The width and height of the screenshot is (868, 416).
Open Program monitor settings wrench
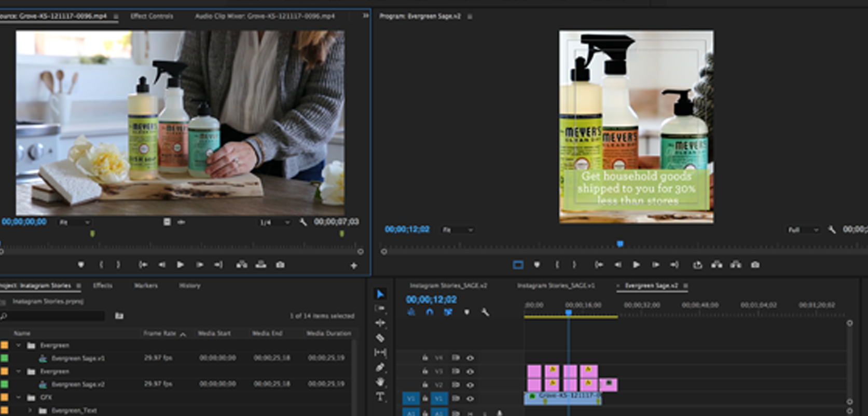click(832, 230)
